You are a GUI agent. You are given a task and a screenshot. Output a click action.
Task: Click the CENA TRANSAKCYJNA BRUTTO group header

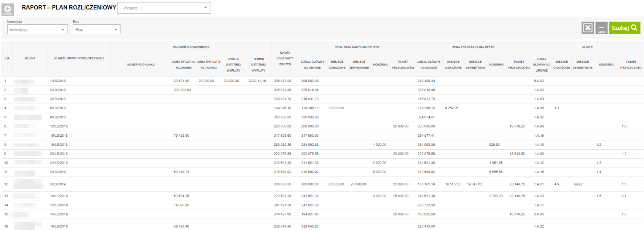(x=357, y=47)
